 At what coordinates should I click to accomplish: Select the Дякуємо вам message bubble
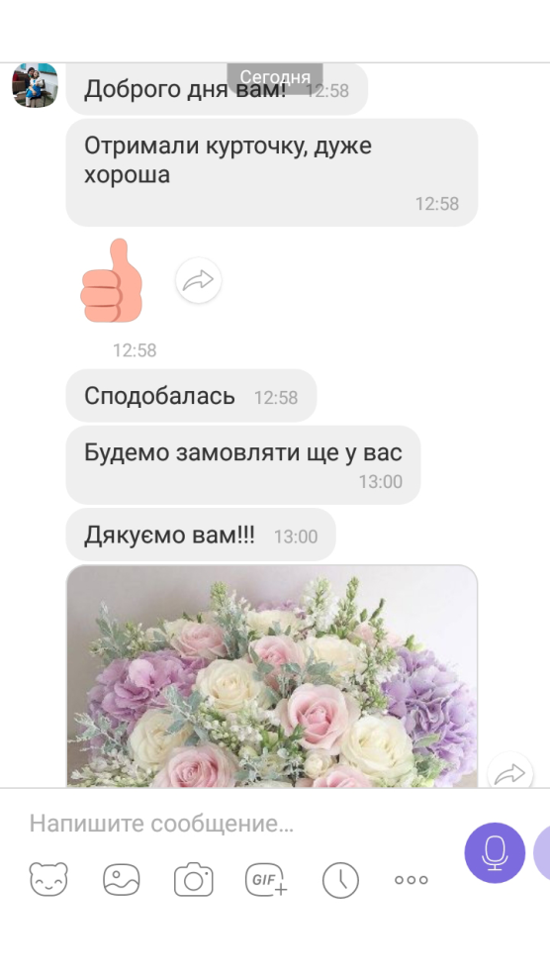pyautogui.click(x=201, y=535)
